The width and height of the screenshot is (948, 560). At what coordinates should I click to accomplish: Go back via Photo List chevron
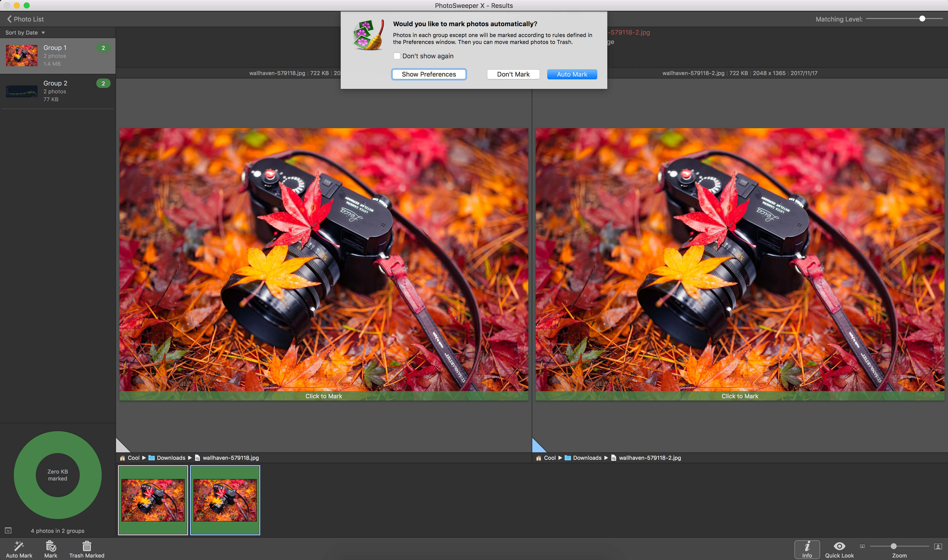(x=9, y=19)
